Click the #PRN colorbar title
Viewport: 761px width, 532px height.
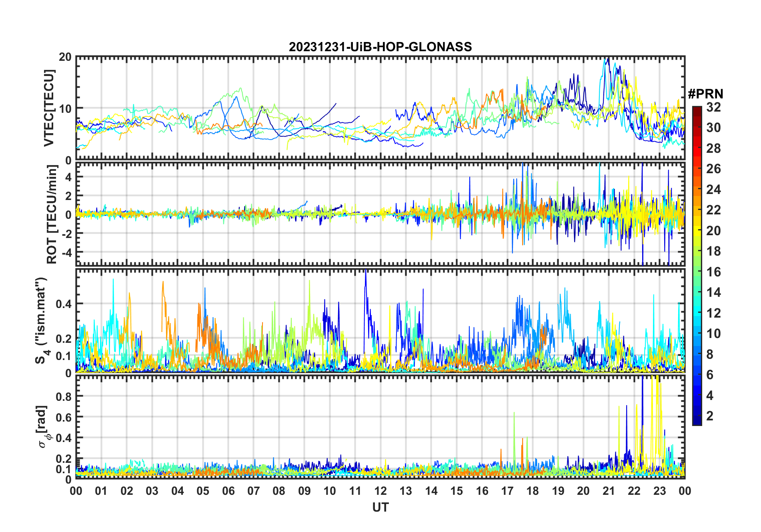click(706, 94)
